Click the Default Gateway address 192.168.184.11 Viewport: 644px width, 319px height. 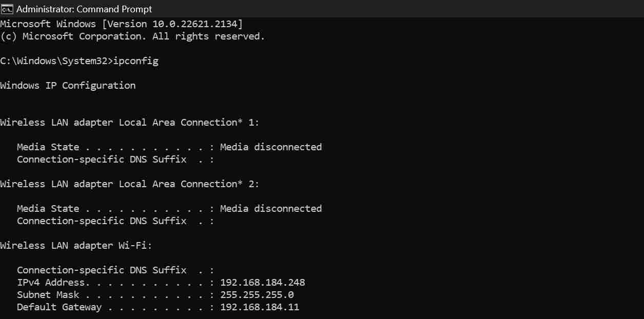click(260, 307)
